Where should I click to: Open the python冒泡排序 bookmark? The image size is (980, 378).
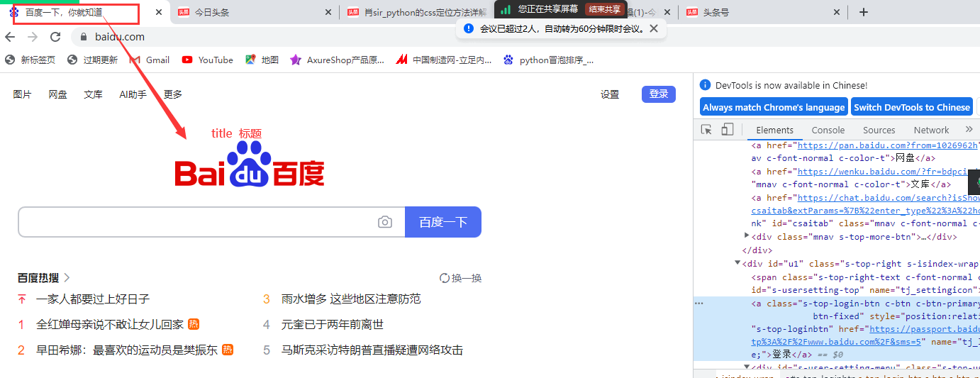pos(548,60)
